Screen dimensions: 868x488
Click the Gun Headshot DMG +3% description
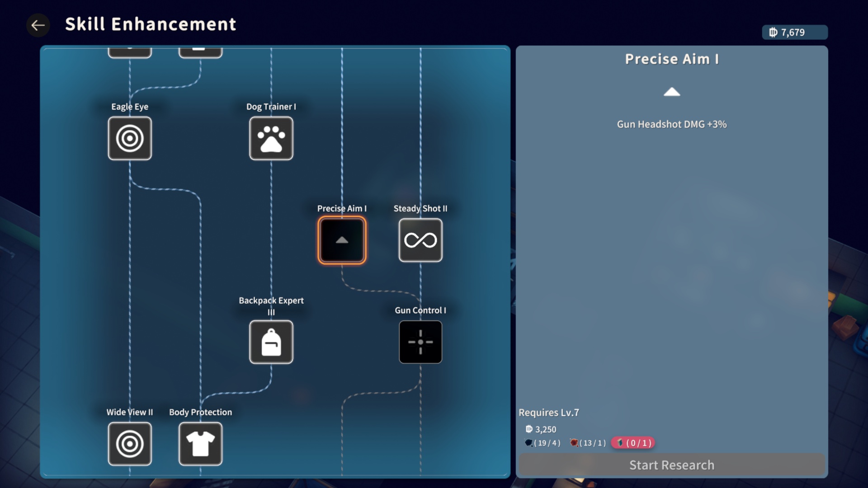pos(672,124)
